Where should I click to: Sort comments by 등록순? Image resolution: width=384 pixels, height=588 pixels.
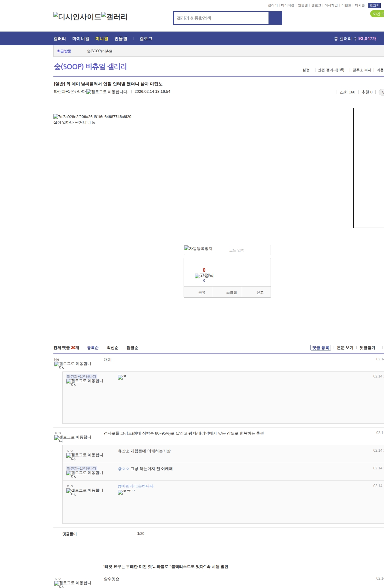[x=93, y=347]
